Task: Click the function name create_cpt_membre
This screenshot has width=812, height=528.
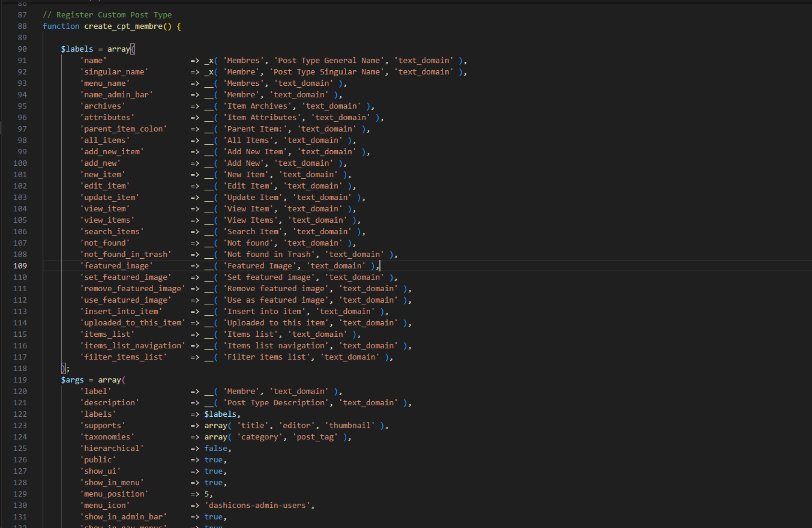Action: (x=123, y=26)
